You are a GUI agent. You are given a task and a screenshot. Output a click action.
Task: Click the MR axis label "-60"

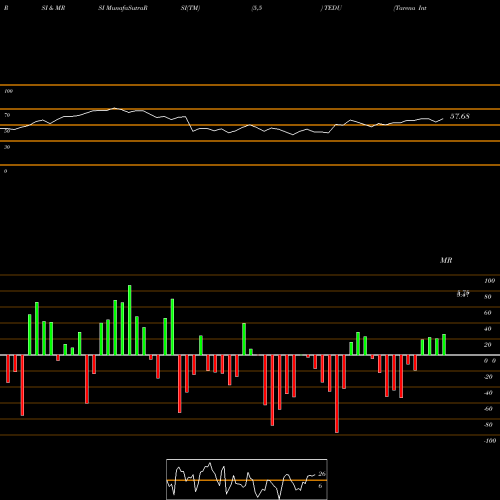click(x=488, y=409)
